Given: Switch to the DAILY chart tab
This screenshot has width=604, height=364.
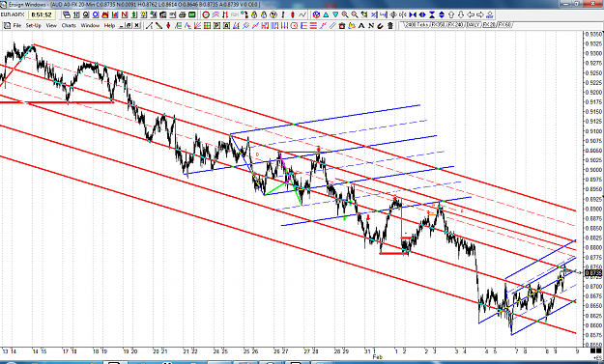Looking at the screenshot, I should click(x=474, y=25).
